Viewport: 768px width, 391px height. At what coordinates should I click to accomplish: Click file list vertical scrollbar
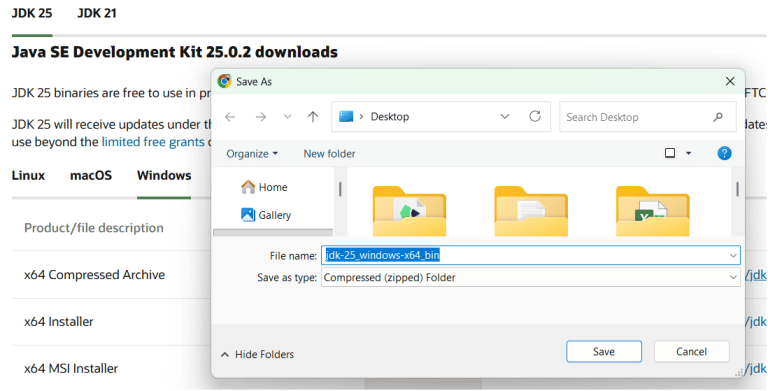tap(737, 189)
